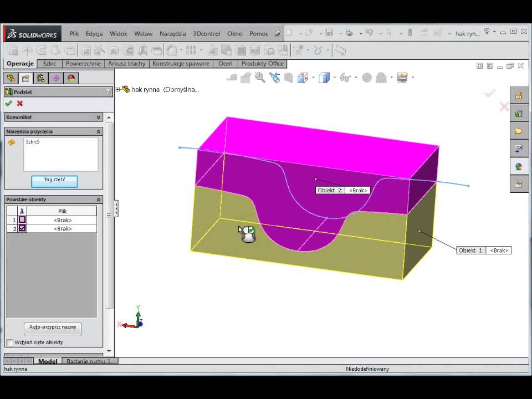532x399 pixels.
Task: Open the DimXpertManager tab icon
Action: 56,78
